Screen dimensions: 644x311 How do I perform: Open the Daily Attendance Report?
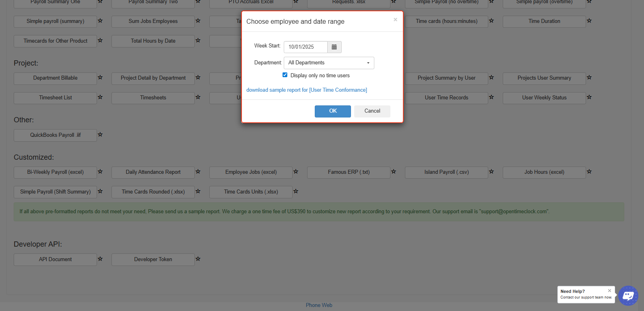click(x=153, y=172)
